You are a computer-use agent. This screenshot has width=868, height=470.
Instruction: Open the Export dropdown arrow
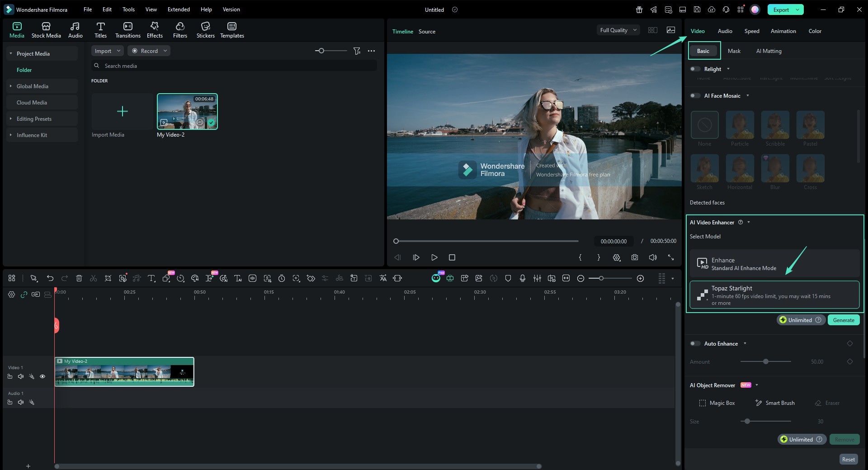[x=798, y=9]
